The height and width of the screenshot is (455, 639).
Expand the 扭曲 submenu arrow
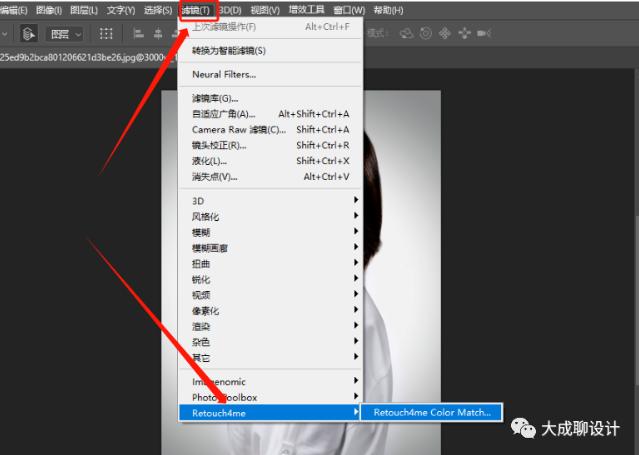pyautogui.click(x=356, y=263)
